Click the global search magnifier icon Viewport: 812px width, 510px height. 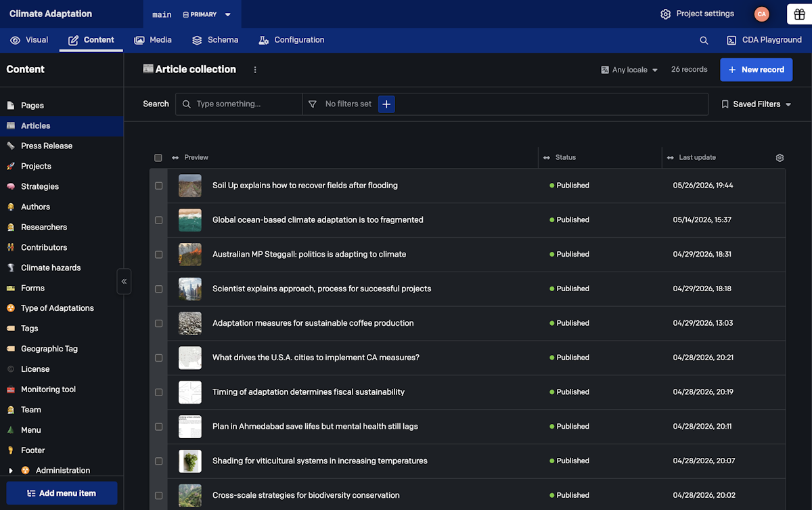click(704, 41)
